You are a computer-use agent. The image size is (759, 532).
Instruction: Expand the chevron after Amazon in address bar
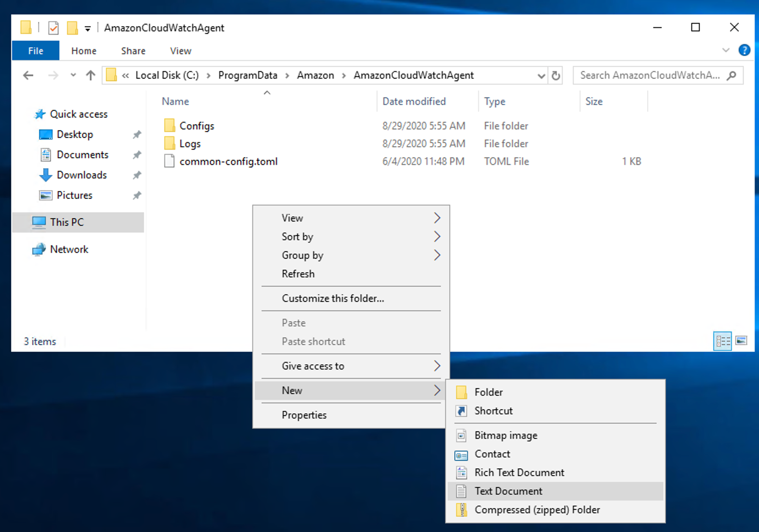pos(344,75)
